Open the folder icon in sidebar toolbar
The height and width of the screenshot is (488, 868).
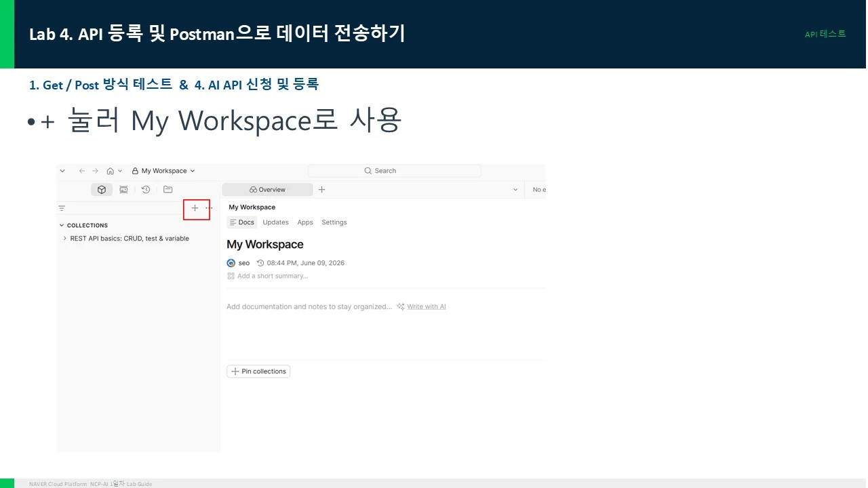[x=168, y=190]
